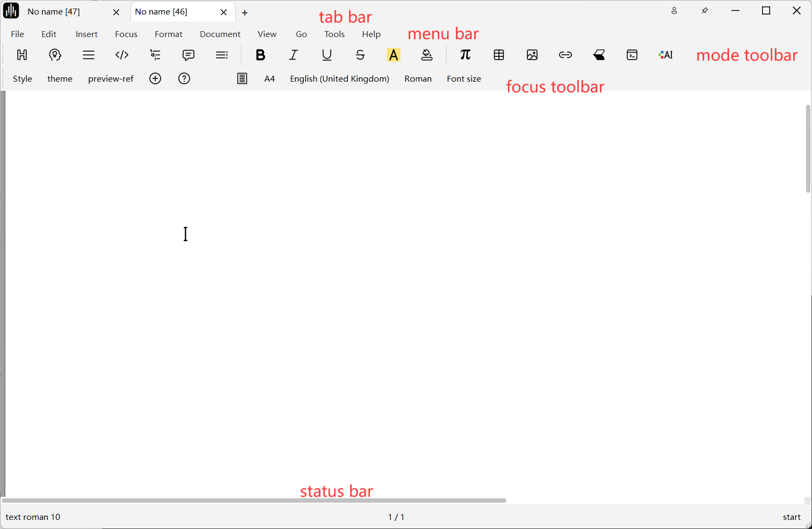Screen dimensions: 812x529
Task: Toggle bold formatting
Action: click(x=260, y=55)
